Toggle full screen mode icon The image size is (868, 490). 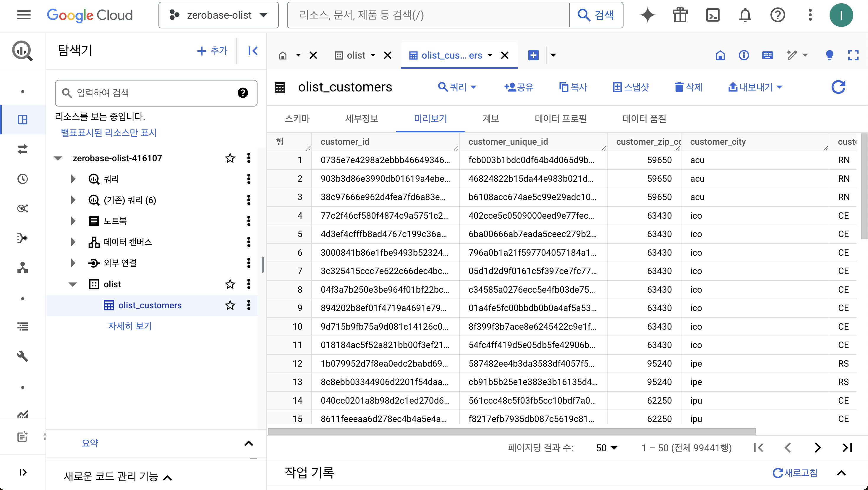[853, 55]
